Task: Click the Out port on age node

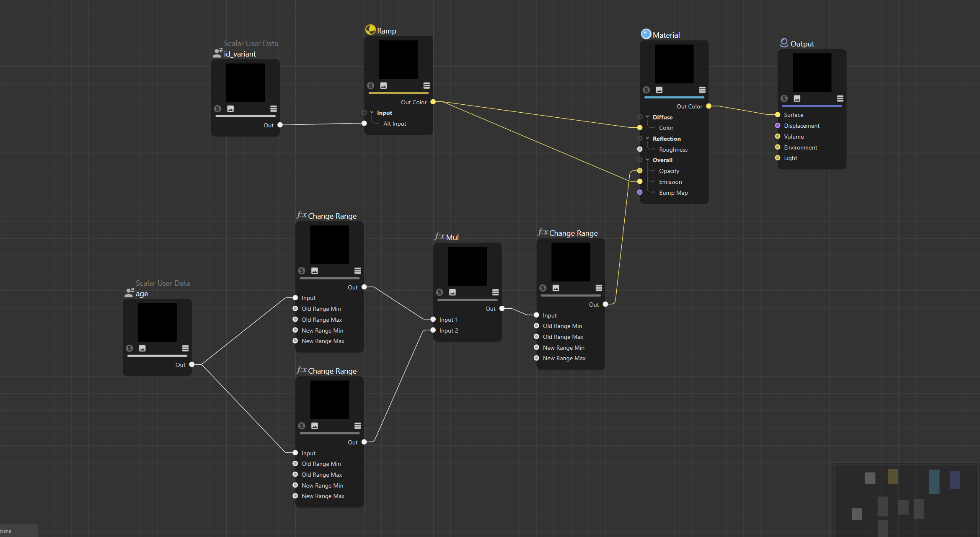Action: click(192, 364)
